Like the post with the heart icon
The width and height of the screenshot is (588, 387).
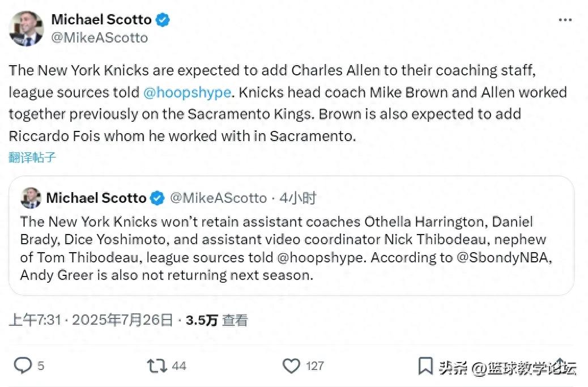click(291, 365)
